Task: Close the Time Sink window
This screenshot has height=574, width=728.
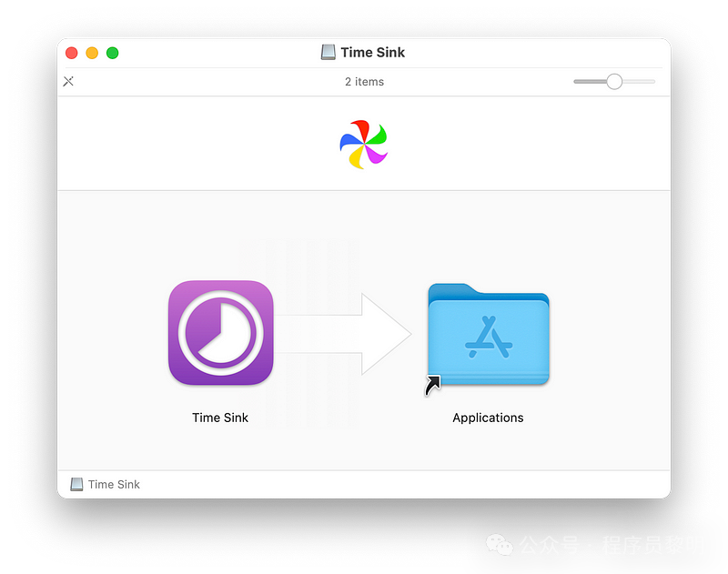Action: (x=72, y=53)
